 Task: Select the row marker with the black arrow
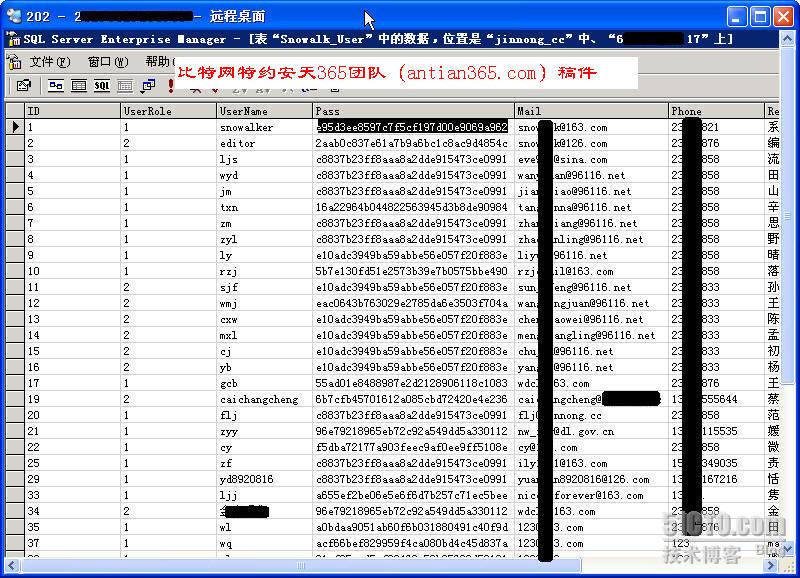pos(15,127)
